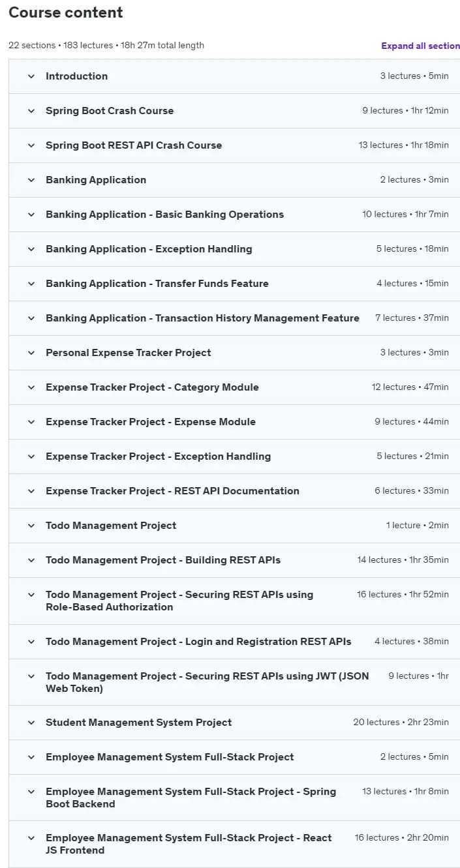
Task: Expand Expense Tracker Project - Expense Module chevron
Action: 31,422
